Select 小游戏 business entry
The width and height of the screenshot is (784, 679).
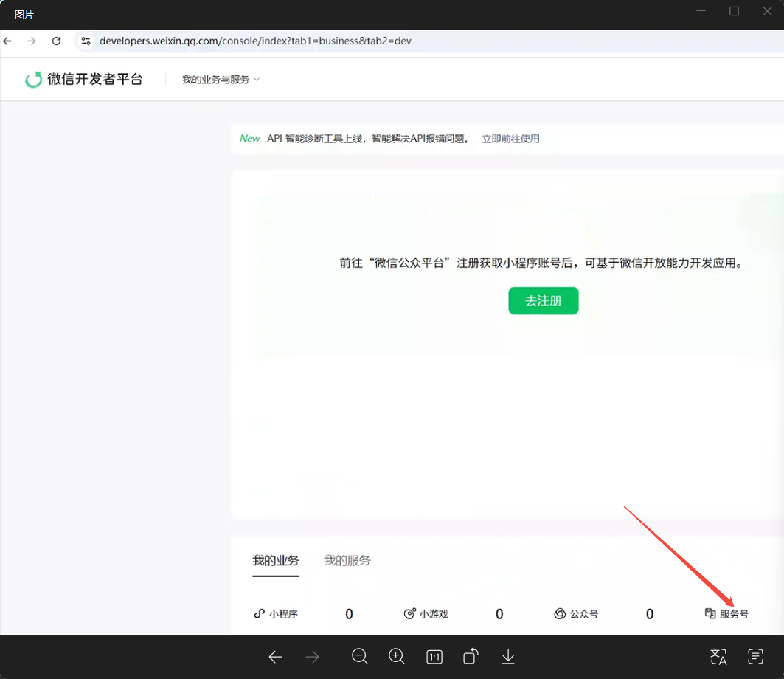(426, 614)
